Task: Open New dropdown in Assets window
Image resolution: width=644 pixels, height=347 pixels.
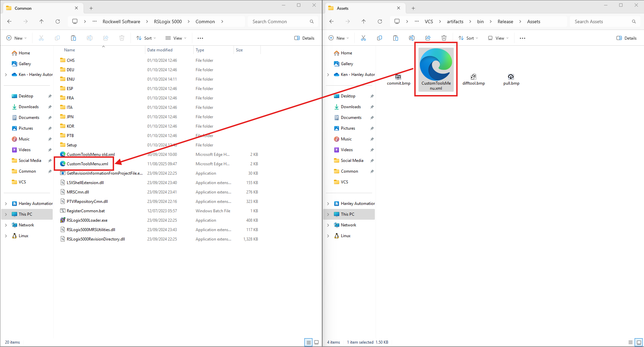Action: point(339,38)
